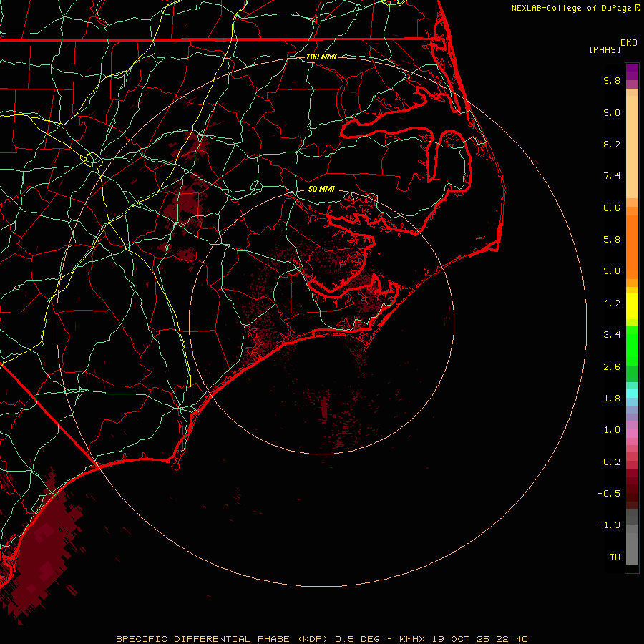Pick the yellow color bar segment

[632, 306]
